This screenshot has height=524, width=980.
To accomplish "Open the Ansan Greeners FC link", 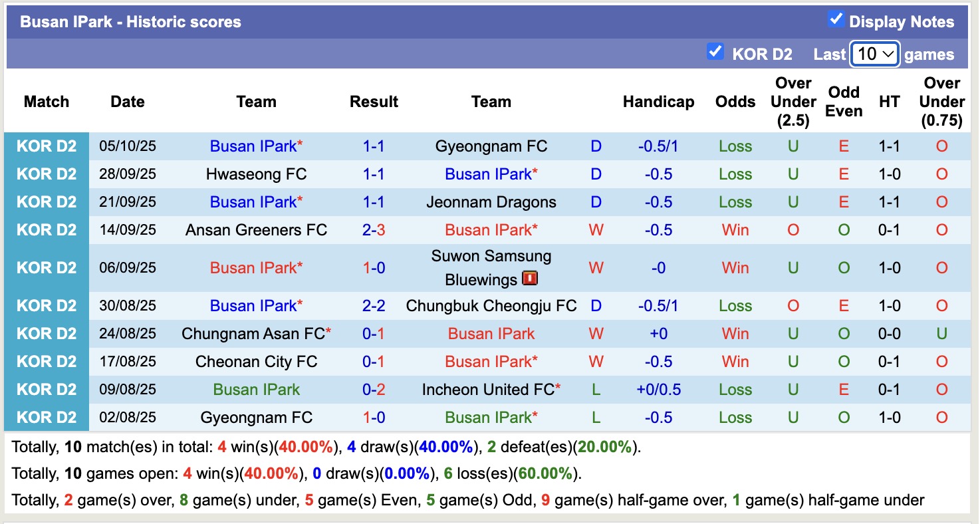I will [x=256, y=229].
